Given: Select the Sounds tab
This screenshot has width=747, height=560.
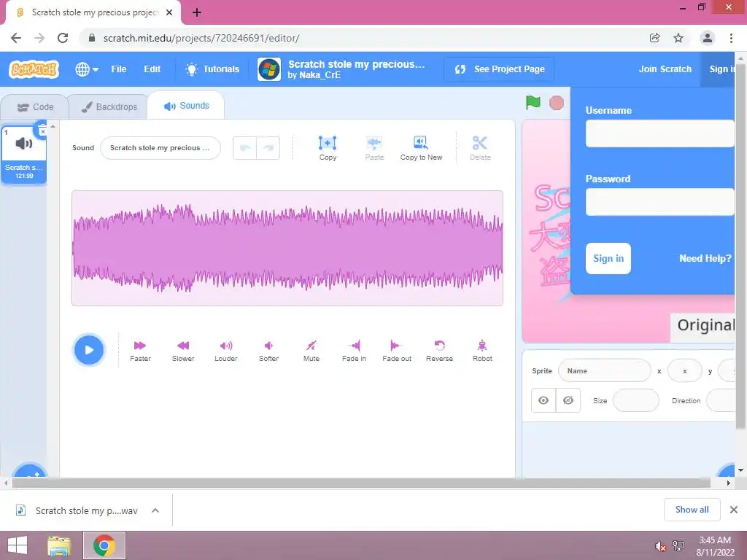Looking at the screenshot, I should coord(186,106).
